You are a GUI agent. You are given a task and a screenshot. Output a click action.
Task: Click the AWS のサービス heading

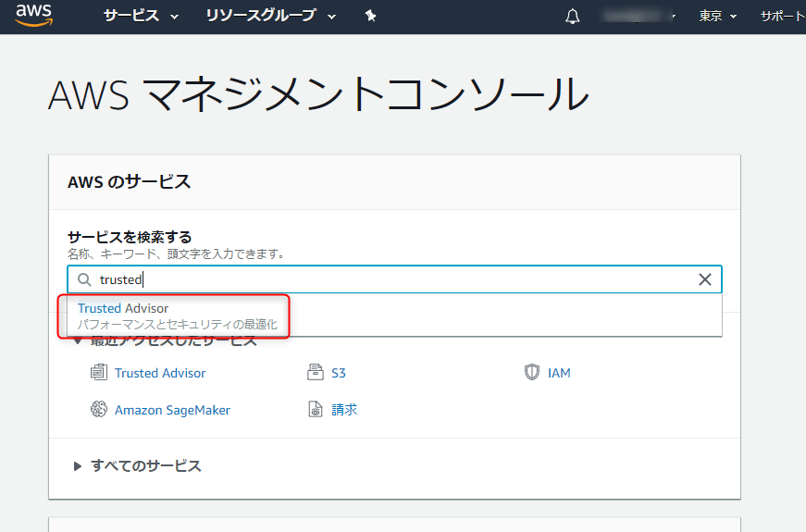click(129, 181)
